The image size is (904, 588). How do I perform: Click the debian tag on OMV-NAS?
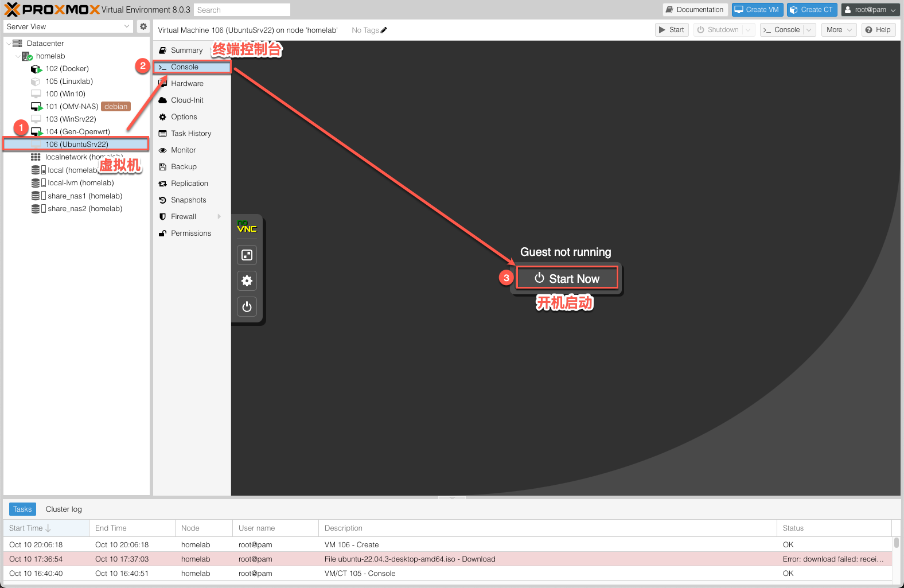tap(116, 107)
